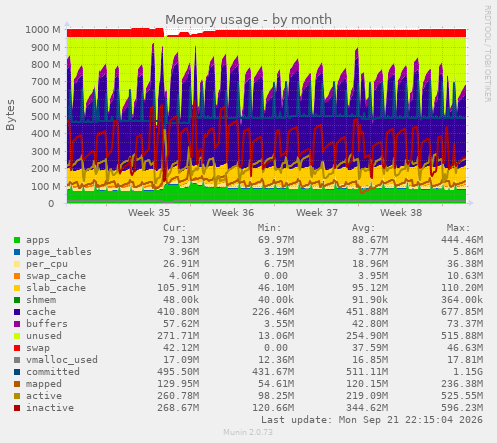
Task: Click the 'Cur:' column header
Action: point(175,228)
